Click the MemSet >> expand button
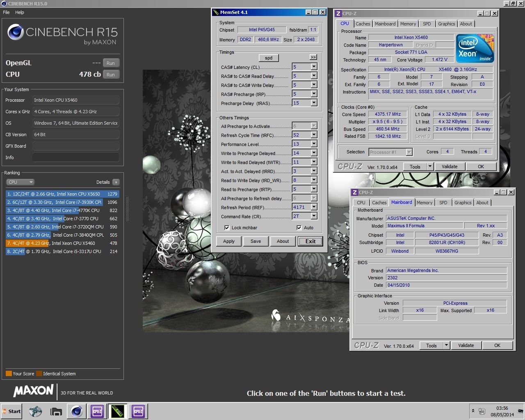 313,57
